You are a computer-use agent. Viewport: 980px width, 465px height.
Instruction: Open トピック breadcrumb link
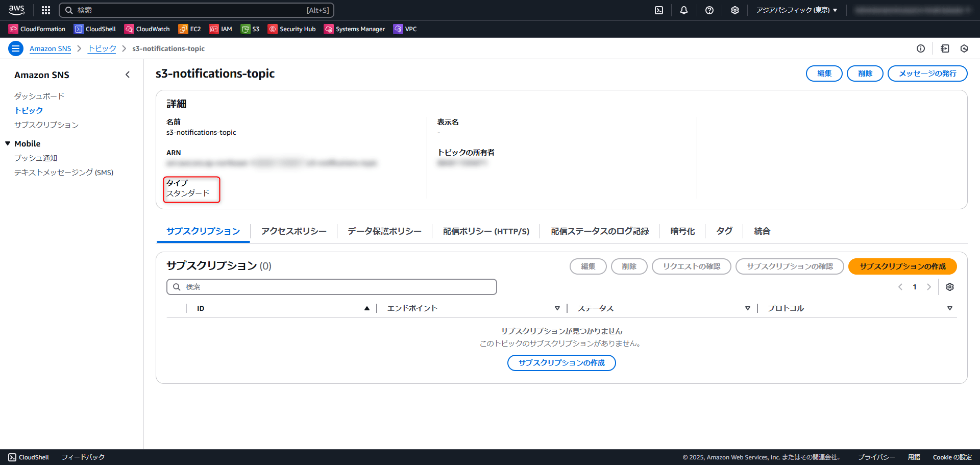tap(102, 48)
